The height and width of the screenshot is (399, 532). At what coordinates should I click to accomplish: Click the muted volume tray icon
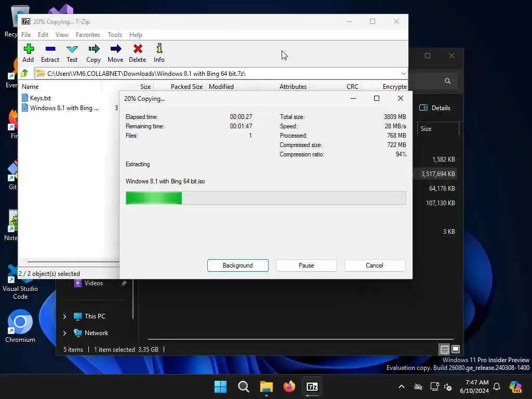click(448, 387)
